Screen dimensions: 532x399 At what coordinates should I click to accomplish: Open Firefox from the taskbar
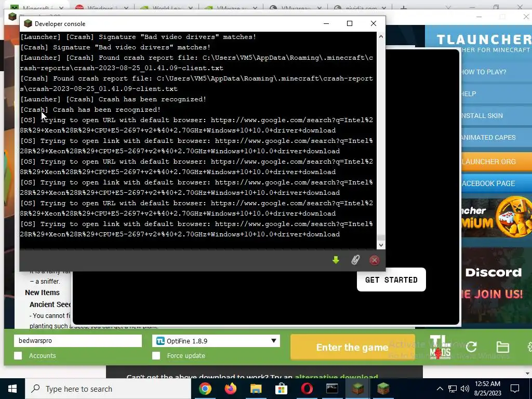coord(230,389)
